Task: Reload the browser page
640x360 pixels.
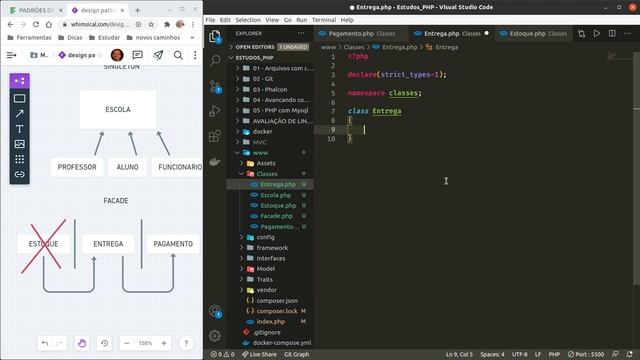Action: (36, 24)
